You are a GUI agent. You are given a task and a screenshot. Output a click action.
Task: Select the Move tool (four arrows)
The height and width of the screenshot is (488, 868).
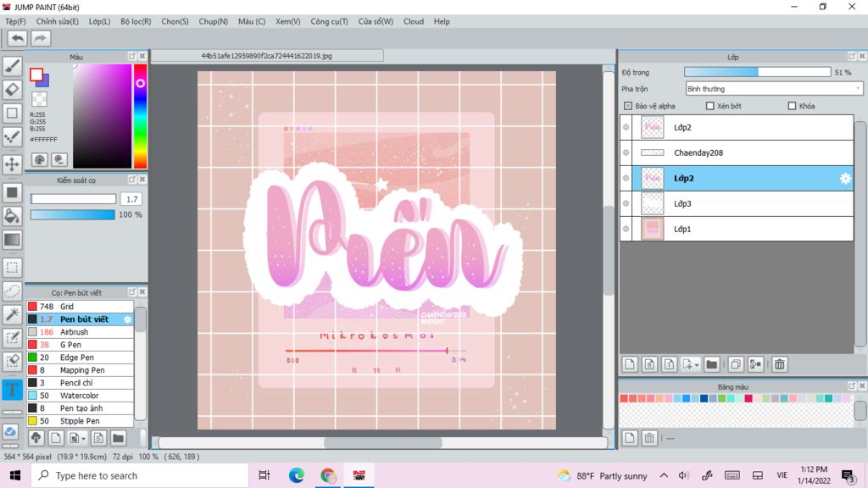click(x=12, y=164)
